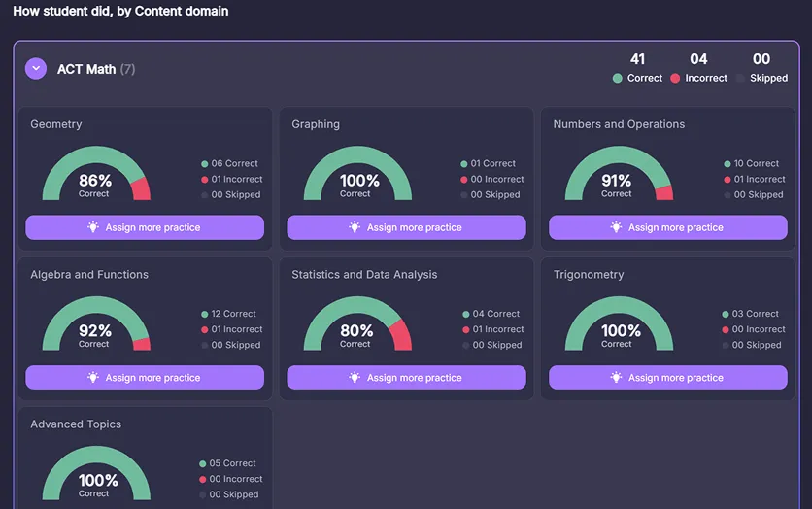Screen dimensions: 812x509
Task: Click '00 Skipped' in Geometry card
Action: [236, 194]
